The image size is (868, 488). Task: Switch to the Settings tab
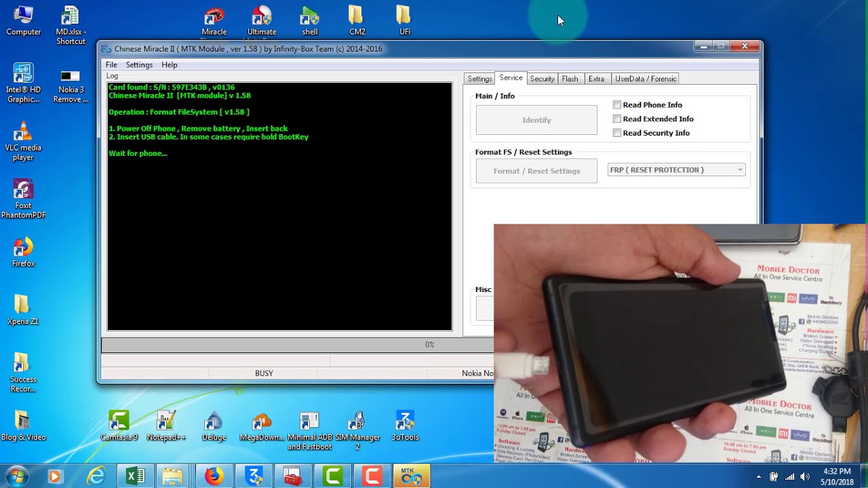point(479,79)
